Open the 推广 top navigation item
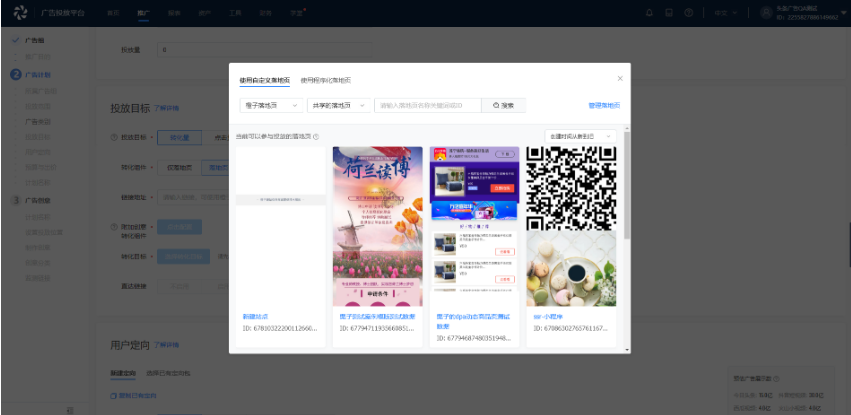 [x=143, y=13]
